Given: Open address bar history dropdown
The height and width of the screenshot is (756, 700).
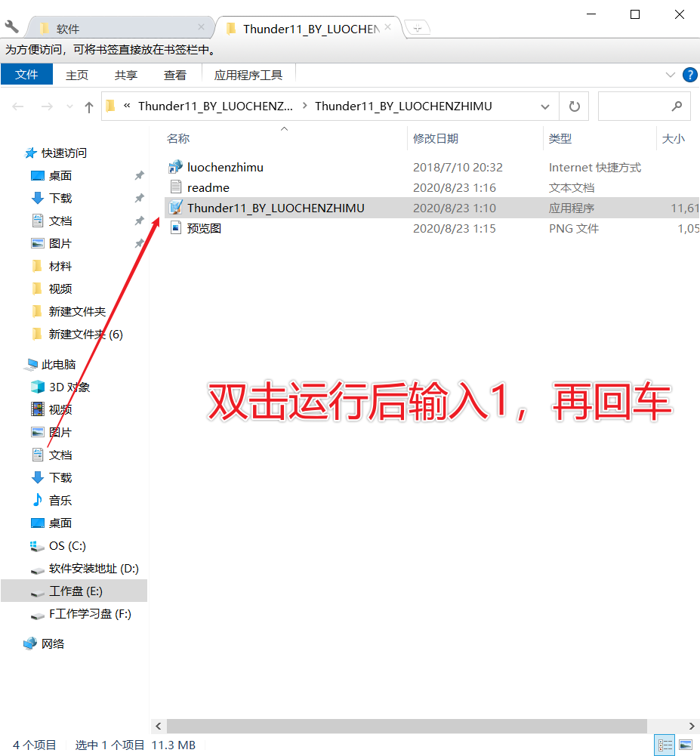Looking at the screenshot, I should click(x=545, y=106).
